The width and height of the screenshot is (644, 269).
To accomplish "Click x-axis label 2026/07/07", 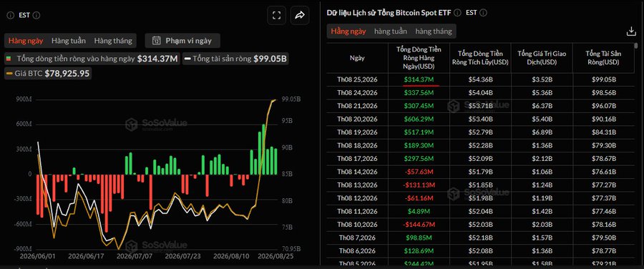I will click(134, 256).
